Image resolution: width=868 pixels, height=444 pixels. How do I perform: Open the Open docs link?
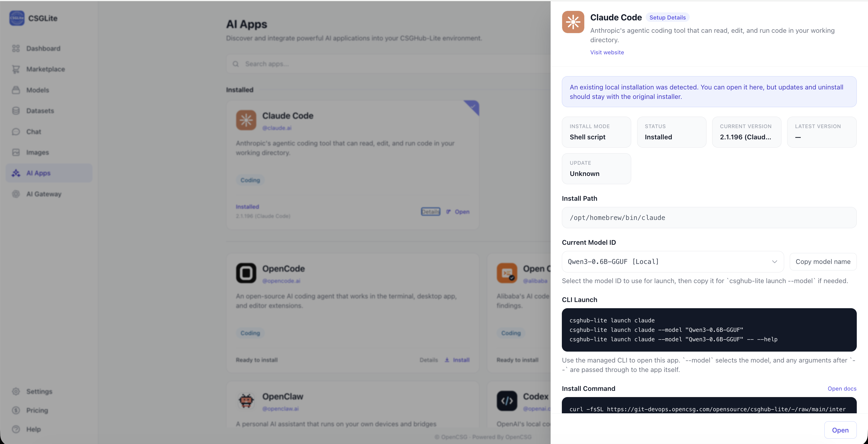pyautogui.click(x=842, y=389)
